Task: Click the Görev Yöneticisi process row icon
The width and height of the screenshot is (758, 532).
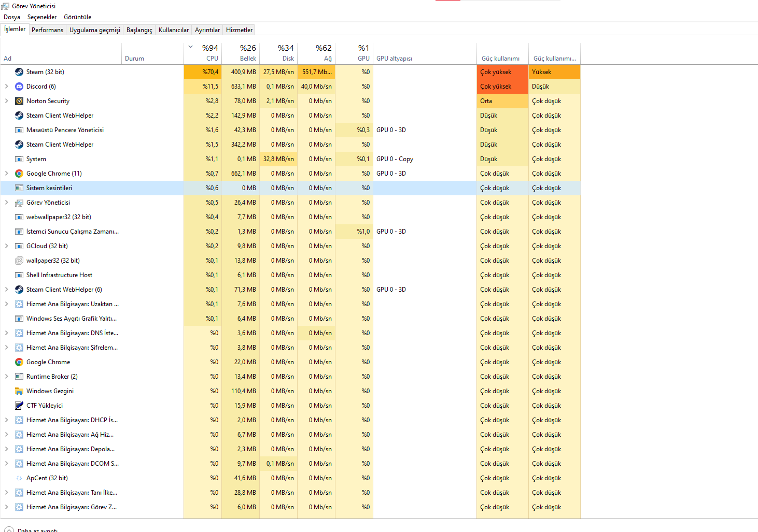Action: pos(19,203)
